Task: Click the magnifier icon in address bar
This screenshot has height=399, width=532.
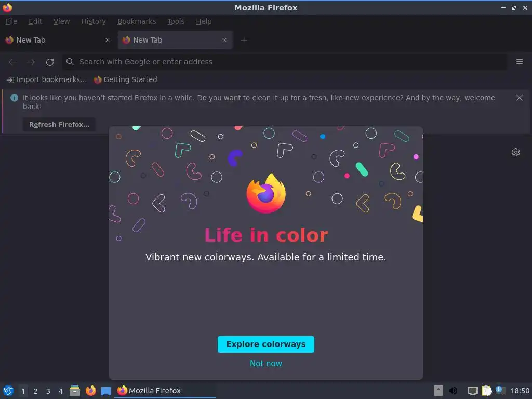Action: [70, 62]
